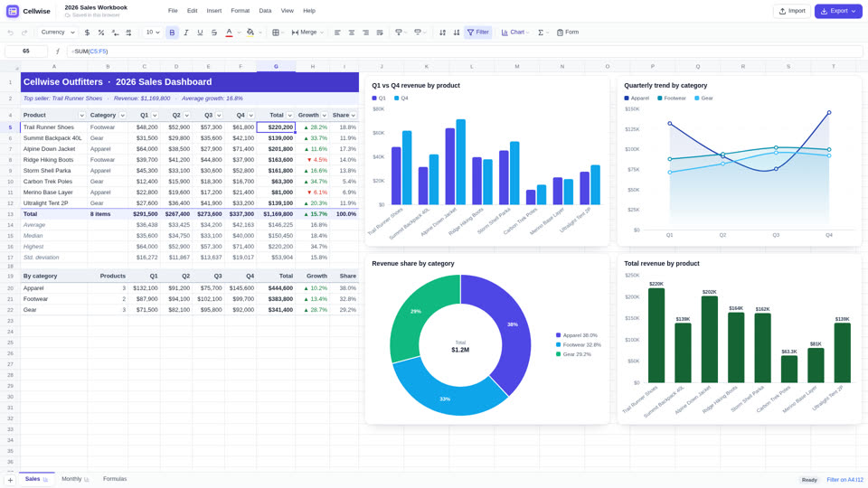Apply percent number format
The width and height of the screenshot is (868, 488).
(101, 33)
